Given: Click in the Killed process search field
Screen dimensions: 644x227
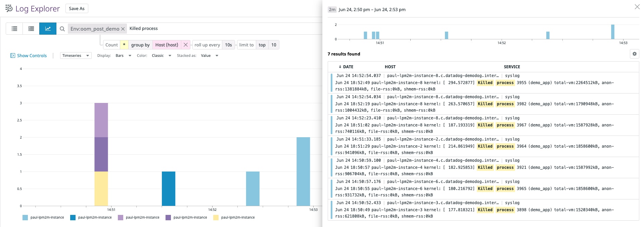Looking at the screenshot, I should 222,29.
